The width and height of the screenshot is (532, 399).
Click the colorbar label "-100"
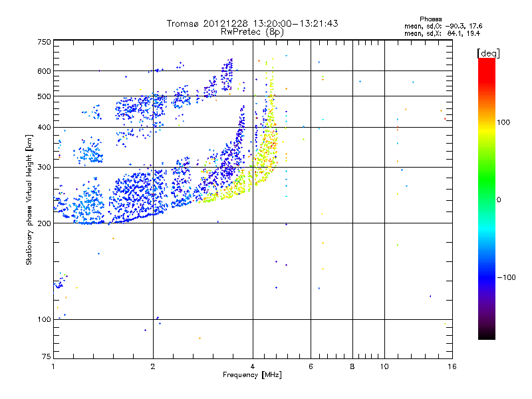click(507, 277)
